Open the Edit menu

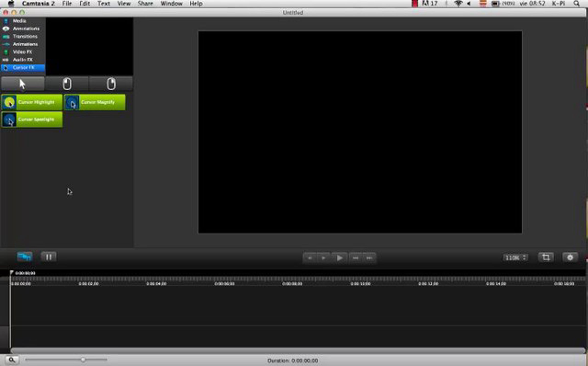pos(85,3)
